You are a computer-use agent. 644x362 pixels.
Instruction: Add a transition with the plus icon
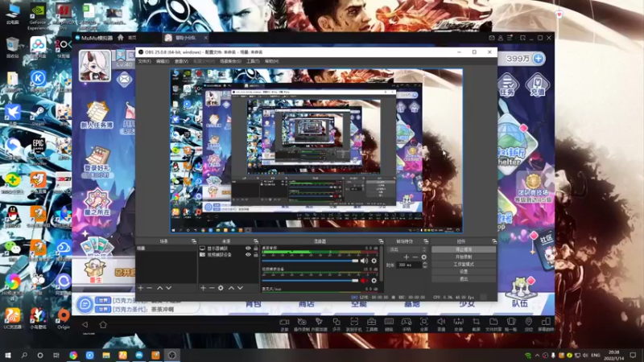pos(407,257)
